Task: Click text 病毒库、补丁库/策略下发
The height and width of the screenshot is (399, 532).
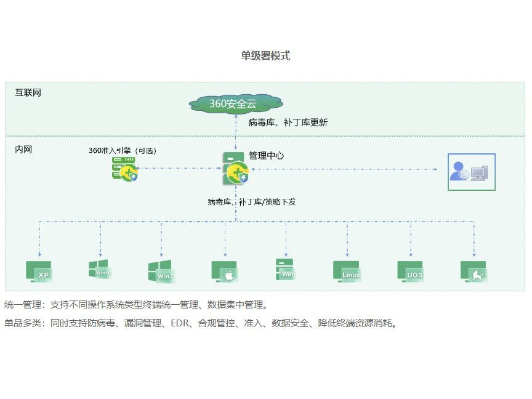Action: tap(252, 202)
